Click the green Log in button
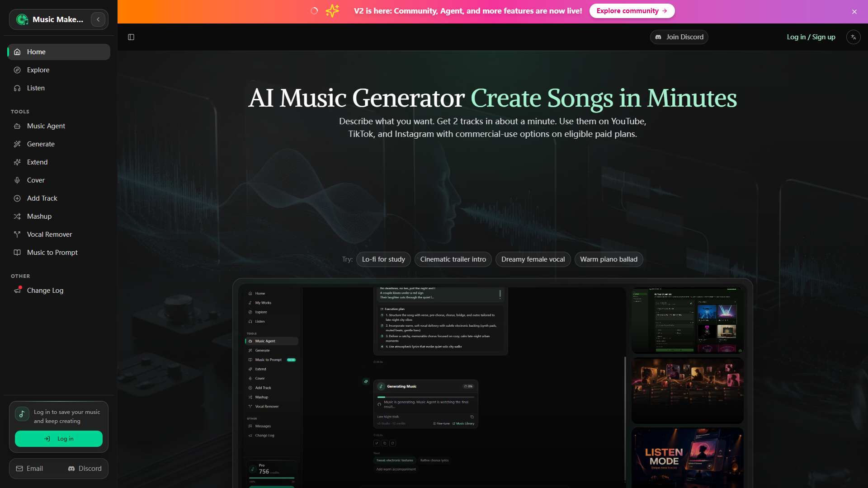Image resolution: width=868 pixels, height=488 pixels. pos(59,439)
